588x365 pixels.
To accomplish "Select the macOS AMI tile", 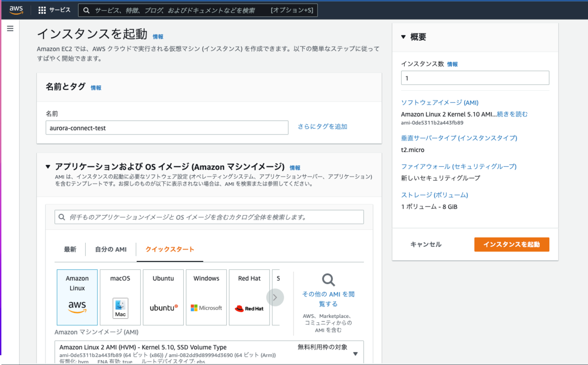I will point(120,297).
